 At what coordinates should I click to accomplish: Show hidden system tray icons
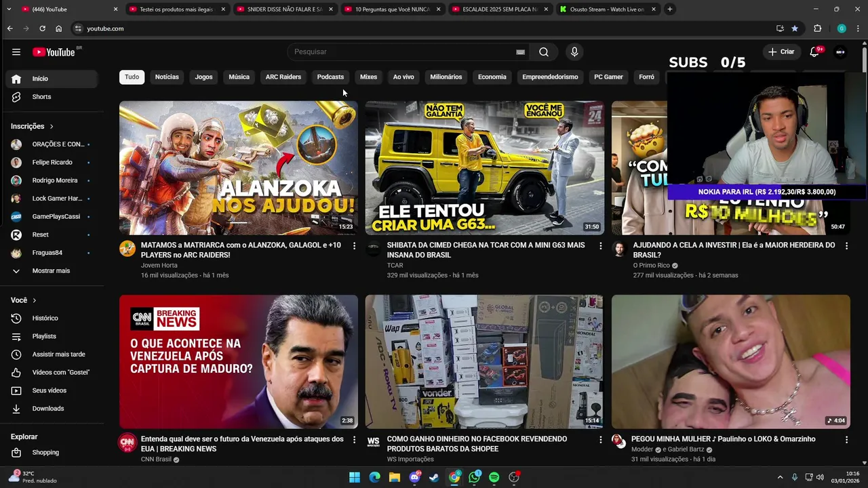[780, 478]
